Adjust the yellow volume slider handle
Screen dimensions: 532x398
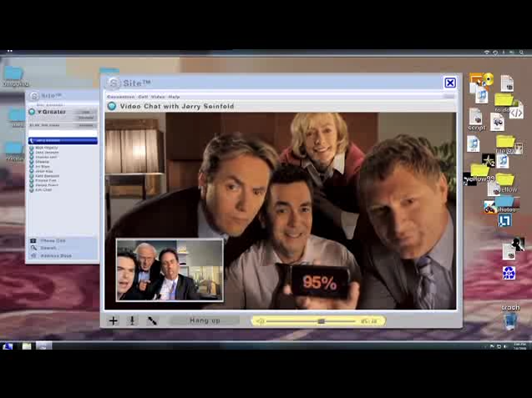(x=321, y=321)
